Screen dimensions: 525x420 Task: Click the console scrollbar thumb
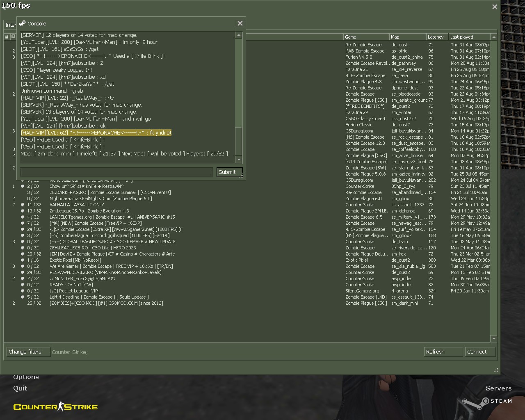[x=238, y=142]
